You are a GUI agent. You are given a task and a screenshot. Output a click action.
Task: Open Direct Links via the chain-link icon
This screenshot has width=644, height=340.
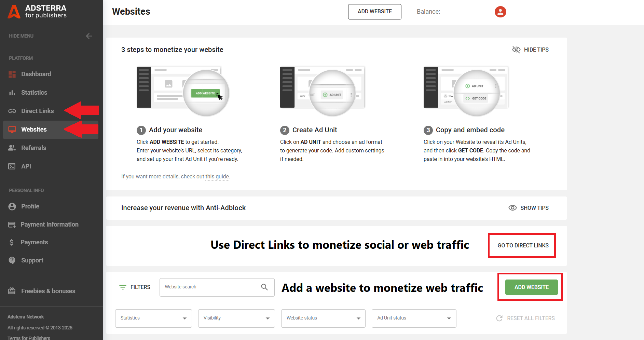tap(12, 111)
